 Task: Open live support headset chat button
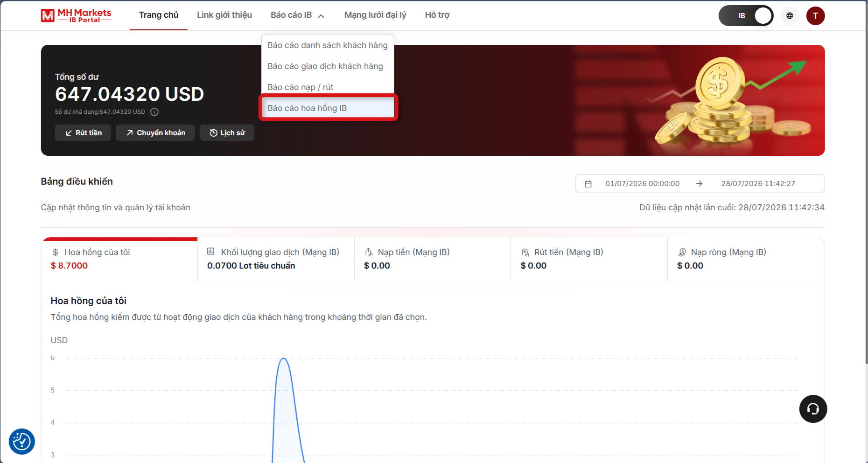coord(813,409)
